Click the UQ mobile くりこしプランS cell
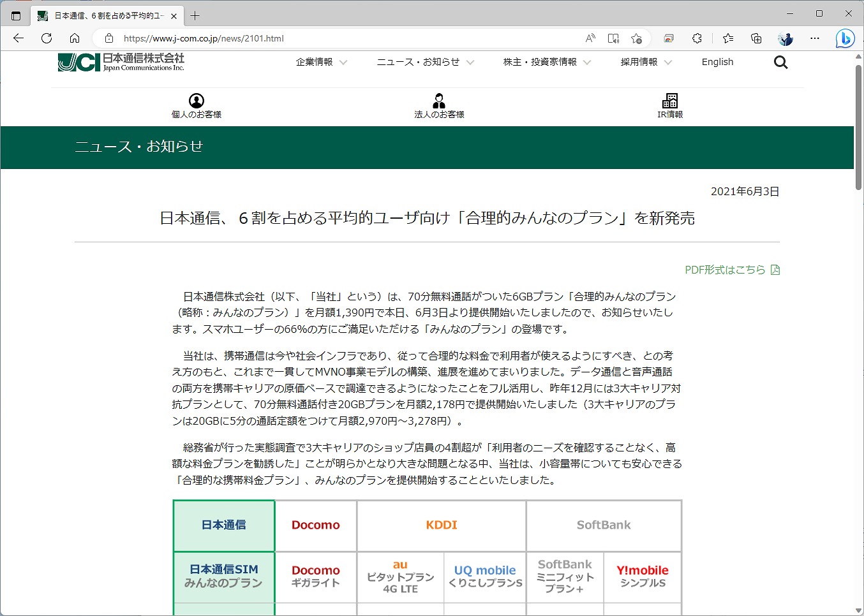Image resolution: width=864 pixels, height=616 pixels. coord(485,576)
